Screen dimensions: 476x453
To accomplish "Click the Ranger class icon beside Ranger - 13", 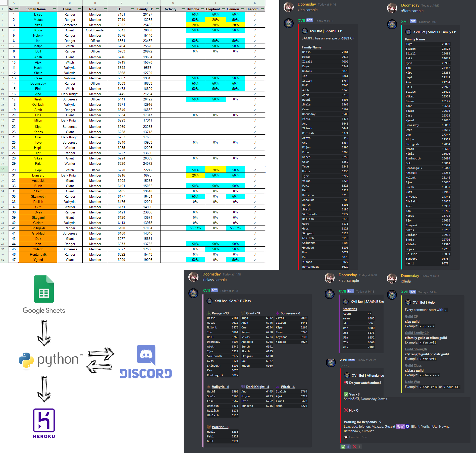I will [209, 313].
